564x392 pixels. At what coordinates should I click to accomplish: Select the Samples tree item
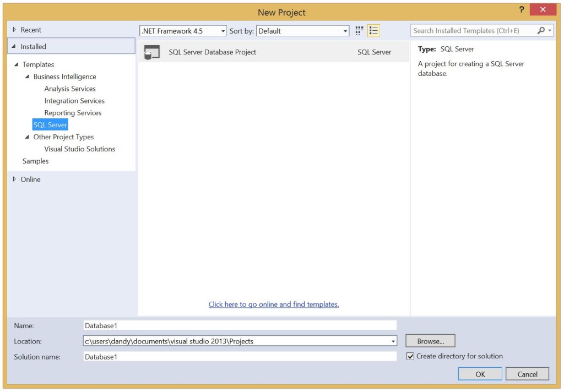[x=35, y=161]
